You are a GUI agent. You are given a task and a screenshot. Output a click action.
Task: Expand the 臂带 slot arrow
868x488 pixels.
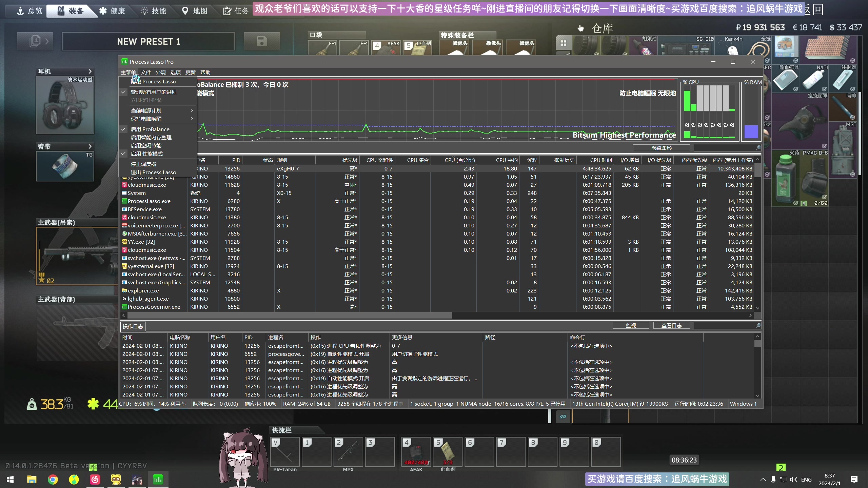[90, 146]
